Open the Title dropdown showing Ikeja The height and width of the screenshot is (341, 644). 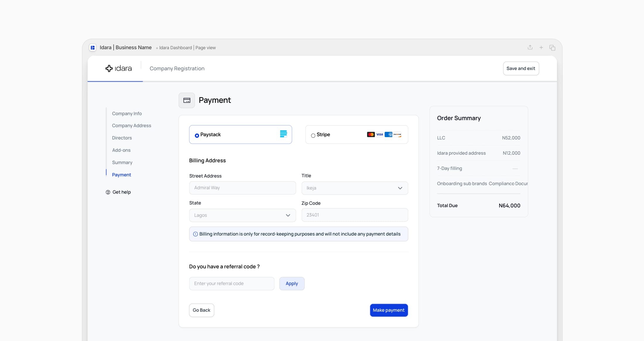[x=355, y=188]
